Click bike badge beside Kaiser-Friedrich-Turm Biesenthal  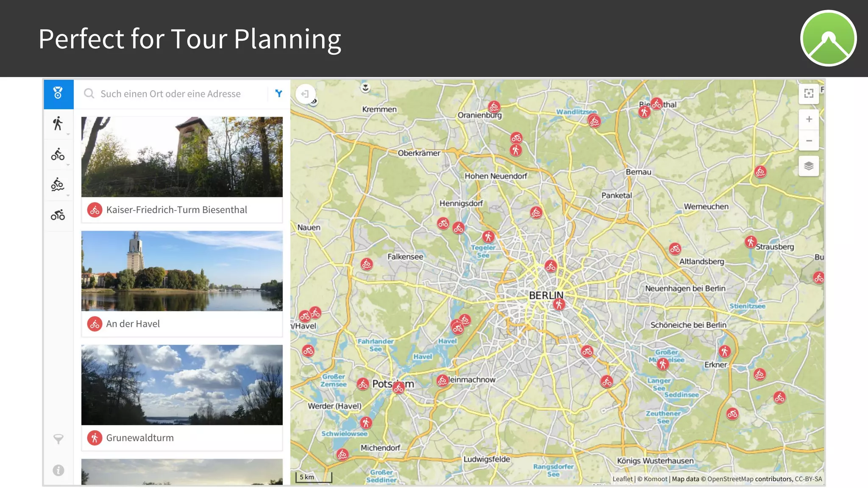click(x=95, y=210)
